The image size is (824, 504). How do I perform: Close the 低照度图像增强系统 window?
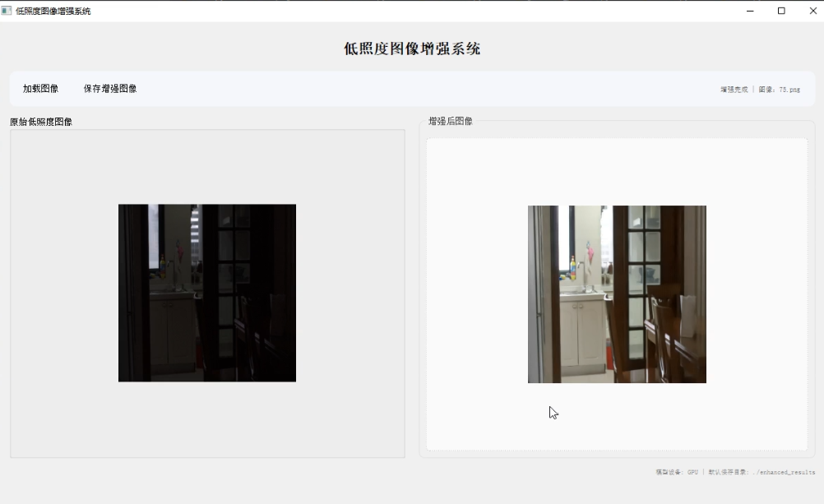(813, 11)
